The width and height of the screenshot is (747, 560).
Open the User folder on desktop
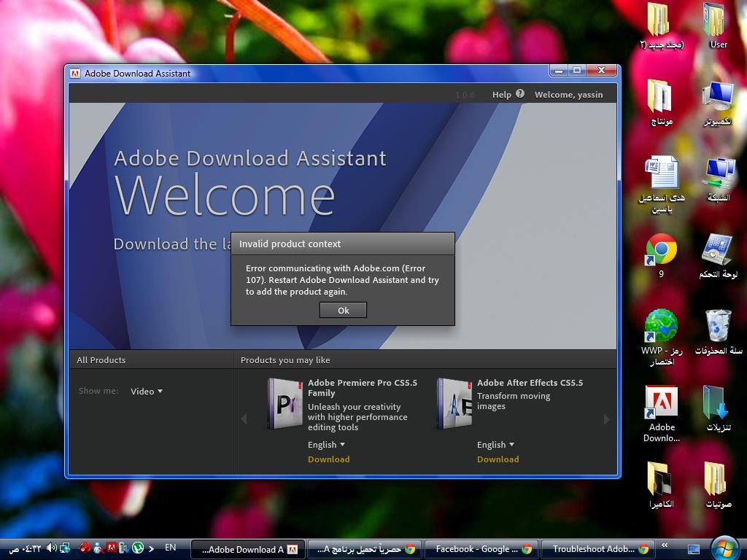pos(716,26)
